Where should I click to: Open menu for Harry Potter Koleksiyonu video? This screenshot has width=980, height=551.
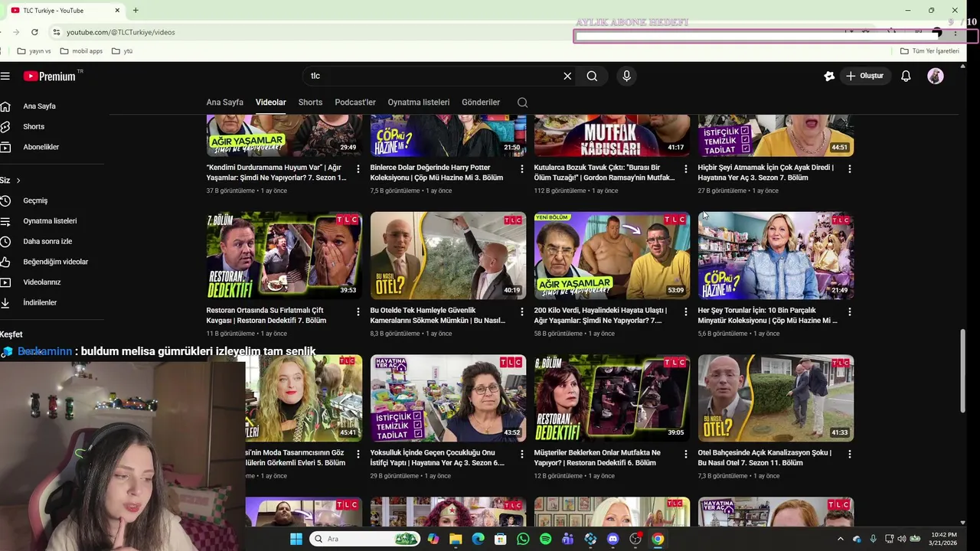(522, 168)
